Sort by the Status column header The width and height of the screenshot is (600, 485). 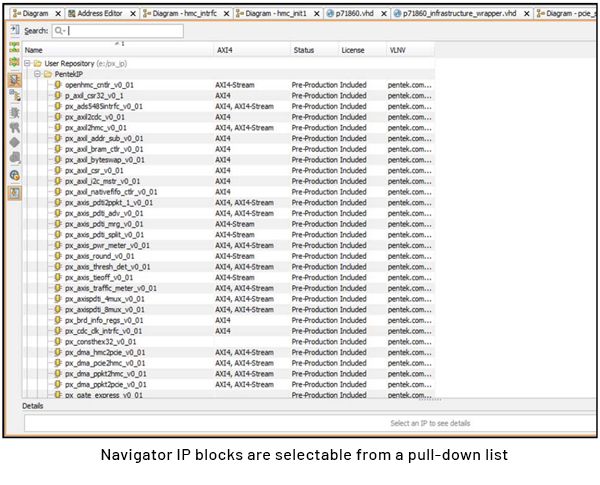(314, 50)
